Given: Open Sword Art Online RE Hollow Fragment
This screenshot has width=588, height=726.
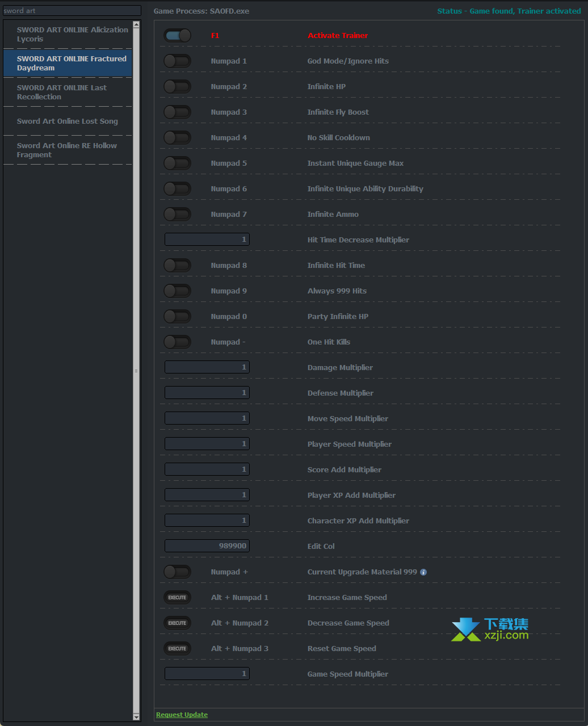Looking at the screenshot, I should [68, 150].
